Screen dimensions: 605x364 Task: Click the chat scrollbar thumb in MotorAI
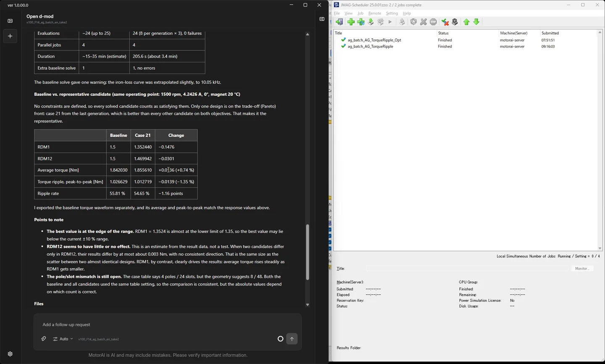[x=308, y=252]
